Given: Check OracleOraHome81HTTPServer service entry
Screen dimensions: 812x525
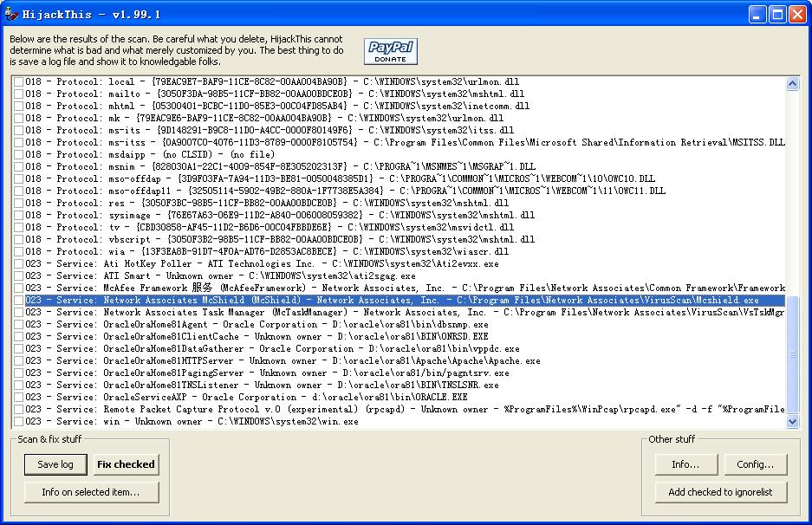Looking at the screenshot, I should 19,361.
